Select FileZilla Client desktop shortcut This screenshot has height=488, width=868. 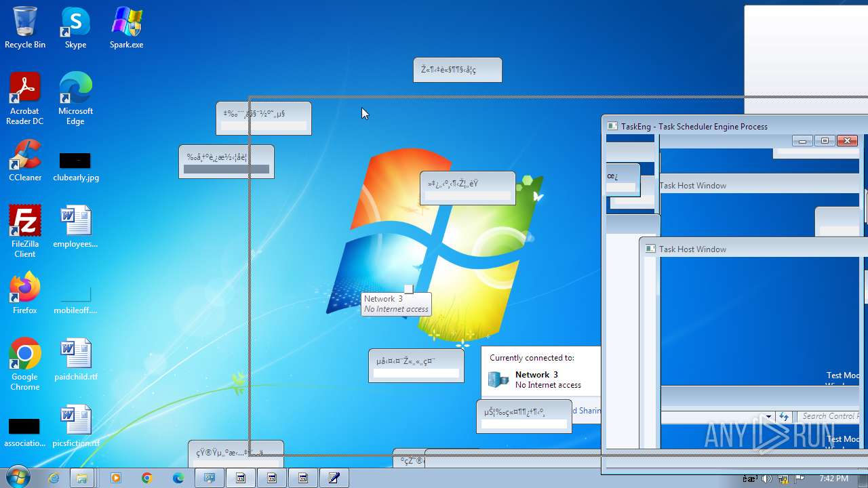[25, 232]
